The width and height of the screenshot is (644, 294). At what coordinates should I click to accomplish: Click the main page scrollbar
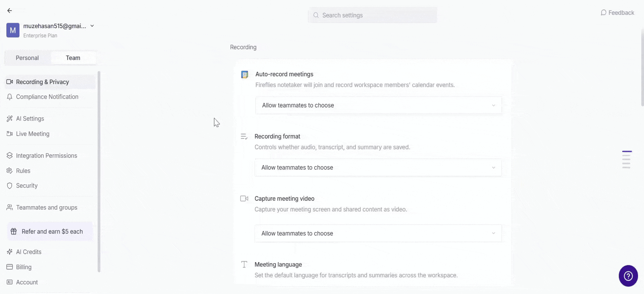[642, 67]
